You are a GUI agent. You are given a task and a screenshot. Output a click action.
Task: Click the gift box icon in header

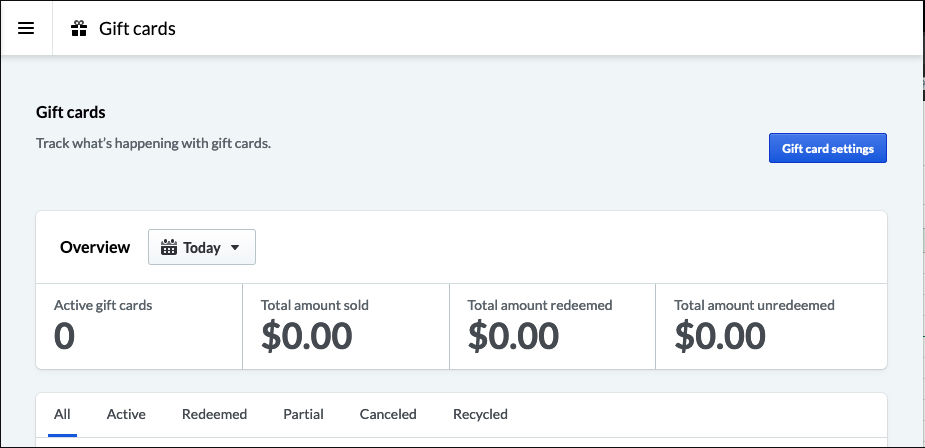tap(79, 28)
